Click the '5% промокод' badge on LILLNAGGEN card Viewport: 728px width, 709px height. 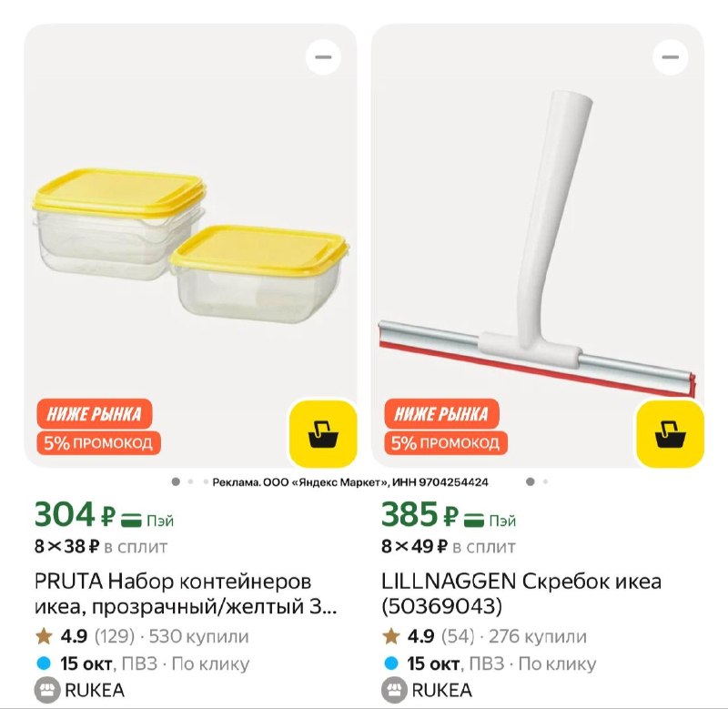[446, 443]
